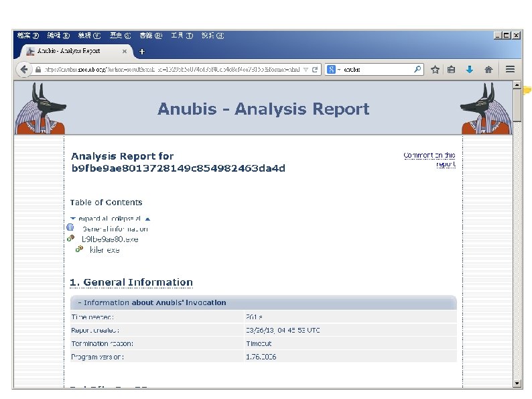
Task: Click the info icon beside General information
Action: pos(70,227)
